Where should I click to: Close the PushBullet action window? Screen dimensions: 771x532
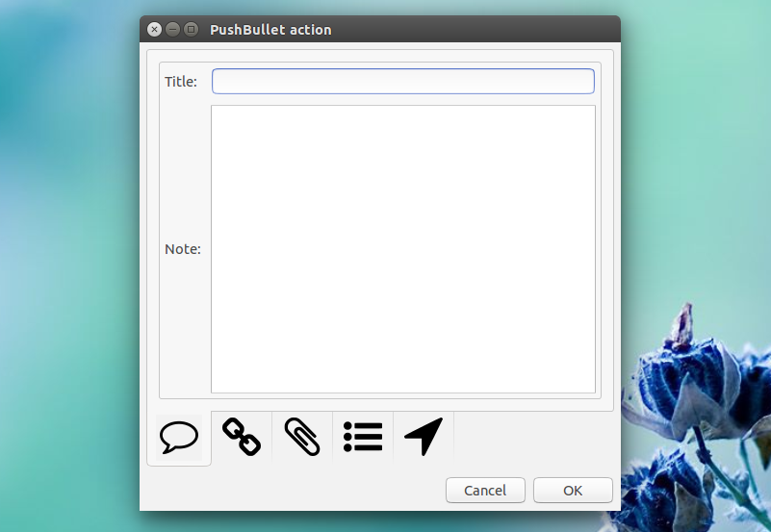click(x=154, y=30)
